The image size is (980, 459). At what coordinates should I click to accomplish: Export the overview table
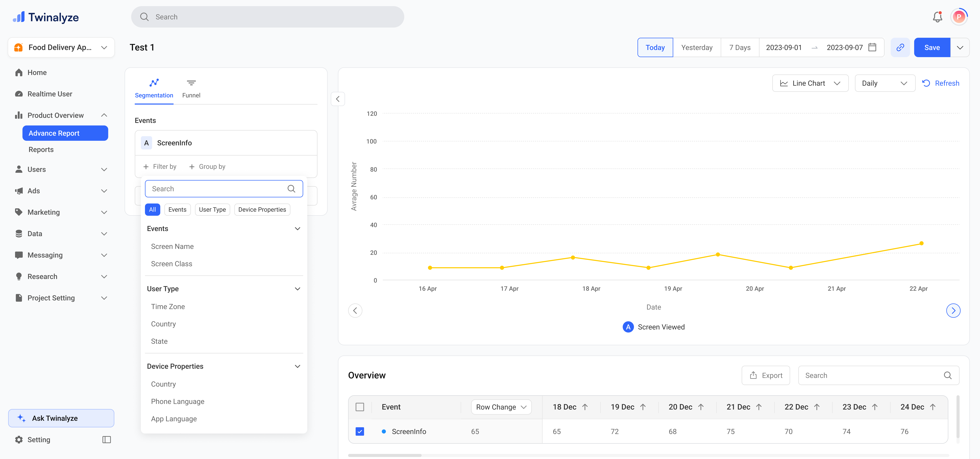coord(766,375)
